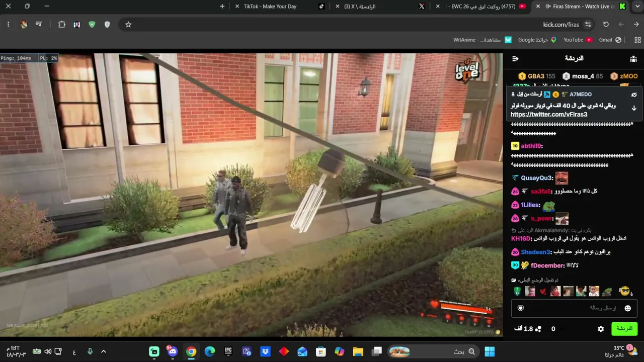Open the browser profile avatar

(x=24, y=24)
